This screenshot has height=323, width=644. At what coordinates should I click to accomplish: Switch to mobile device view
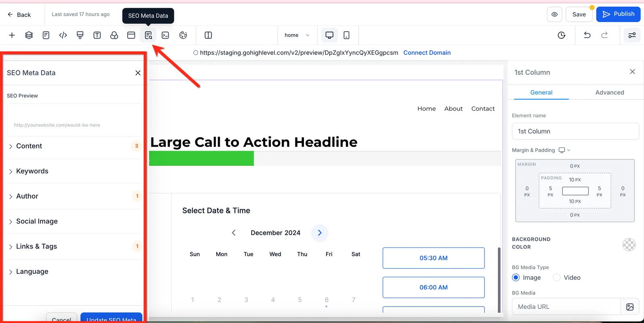(x=347, y=35)
